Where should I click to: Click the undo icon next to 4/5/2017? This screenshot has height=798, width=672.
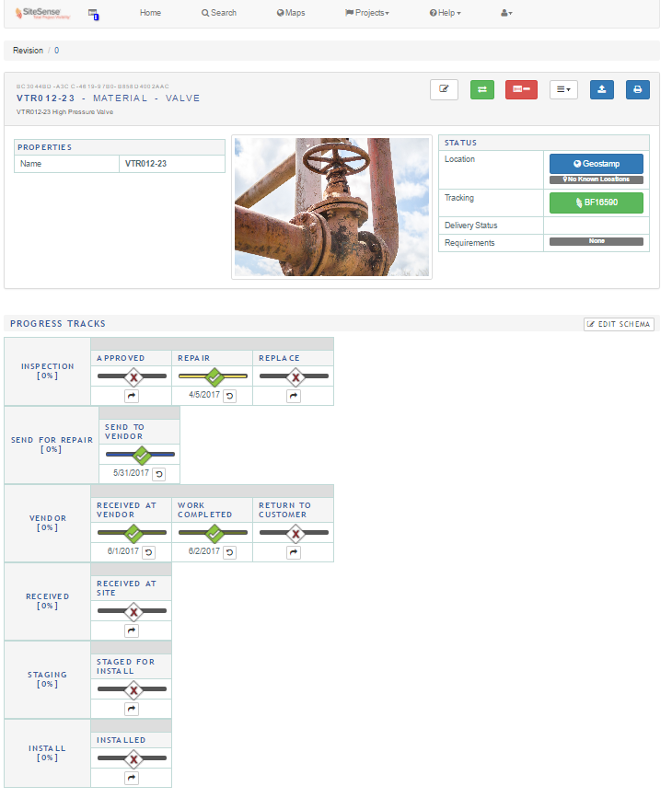pyautogui.click(x=229, y=396)
